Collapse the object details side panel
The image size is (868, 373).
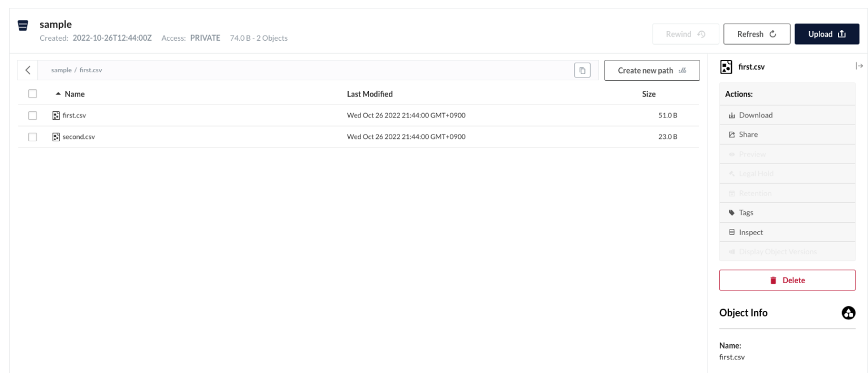point(860,65)
